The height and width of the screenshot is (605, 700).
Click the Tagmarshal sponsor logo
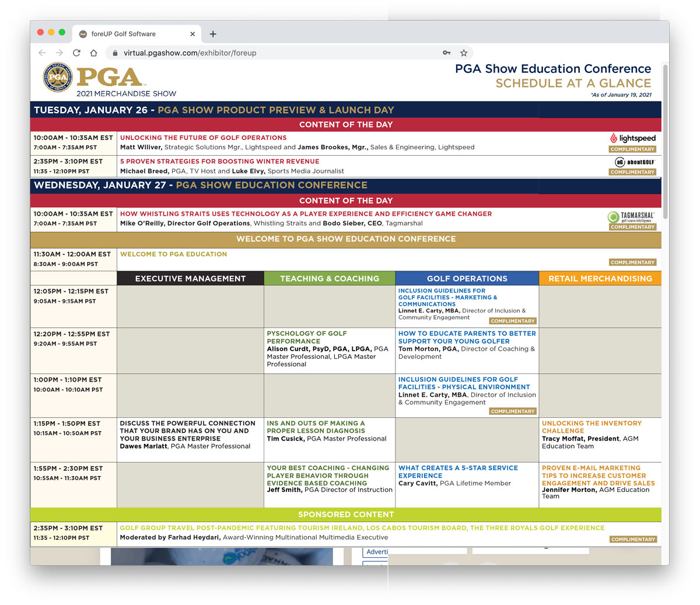[x=631, y=217]
